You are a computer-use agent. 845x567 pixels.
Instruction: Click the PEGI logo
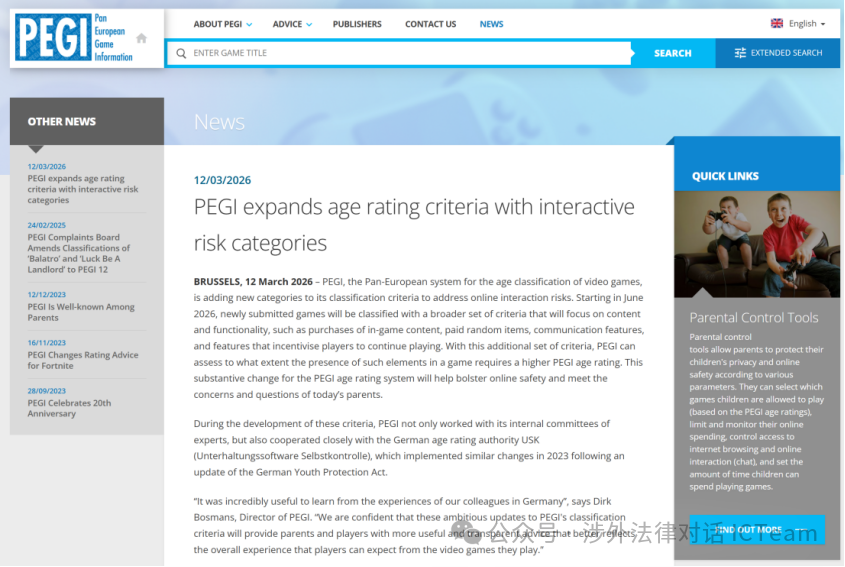pyautogui.click(x=74, y=37)
